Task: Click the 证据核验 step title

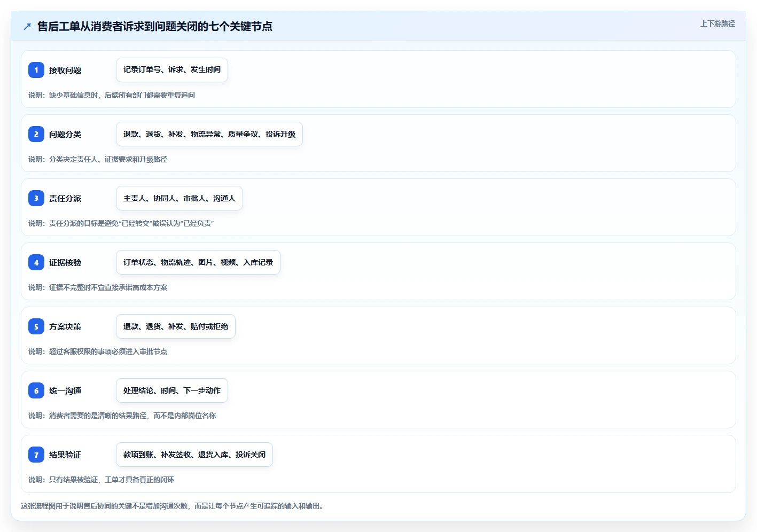Action: point(65,262)
